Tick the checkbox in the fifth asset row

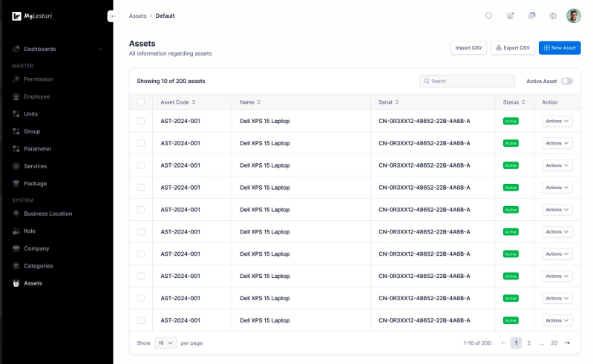pos(141,210)
